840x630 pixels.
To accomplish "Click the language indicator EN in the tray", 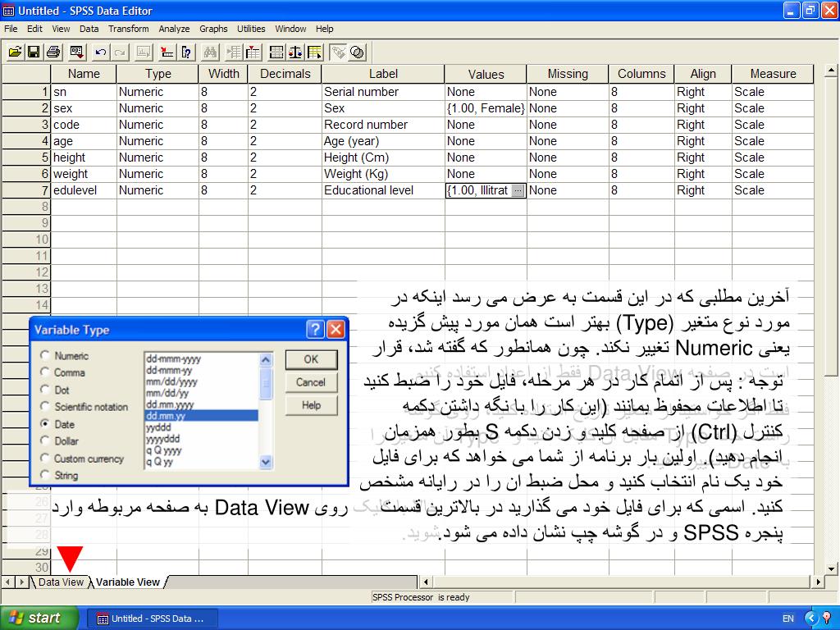I will click(x=788, y=619).
